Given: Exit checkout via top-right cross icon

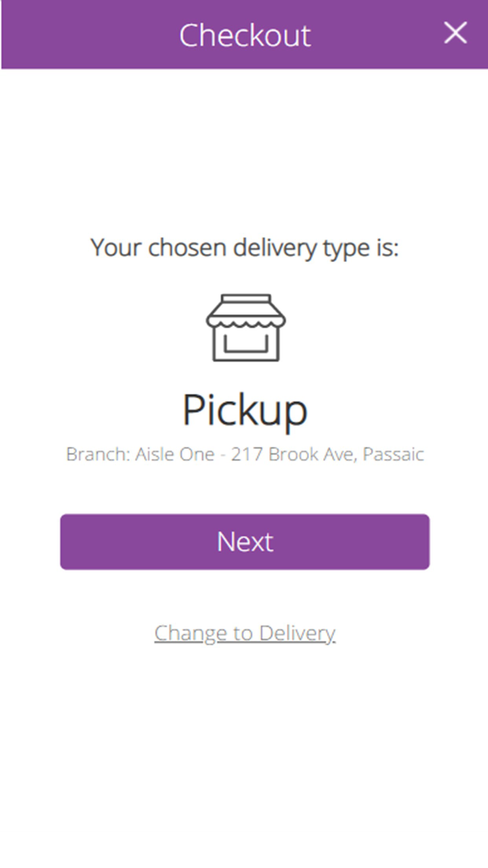Looking at the screenshot, I should point(455,33).
